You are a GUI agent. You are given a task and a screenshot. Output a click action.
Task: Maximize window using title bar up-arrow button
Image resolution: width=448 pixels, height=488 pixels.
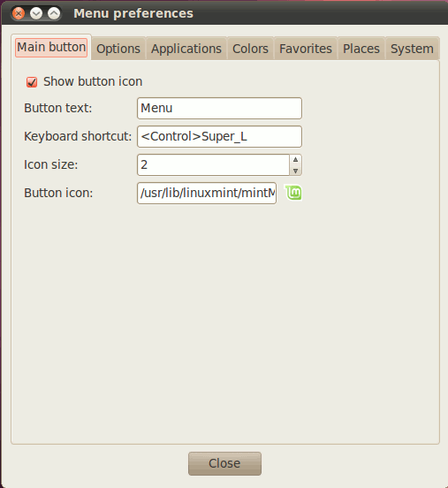point(54,13)
